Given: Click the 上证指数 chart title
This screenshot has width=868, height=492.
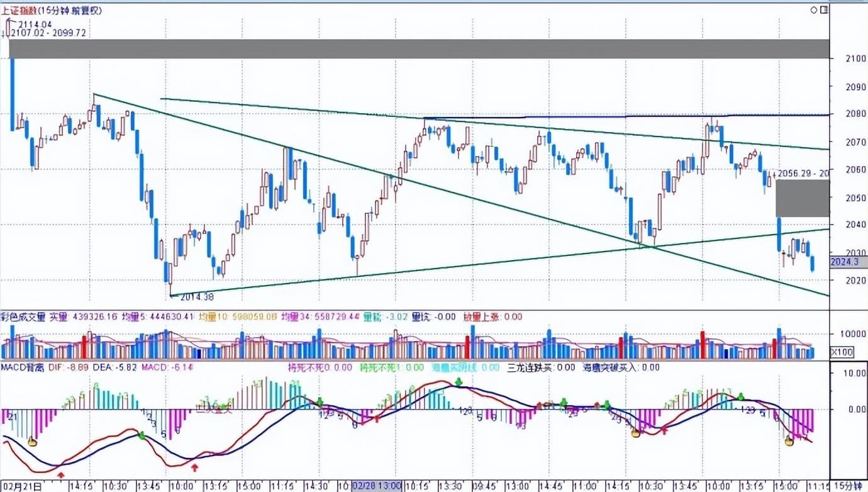Looking at the screenshot, I should (x=19, y=11).
